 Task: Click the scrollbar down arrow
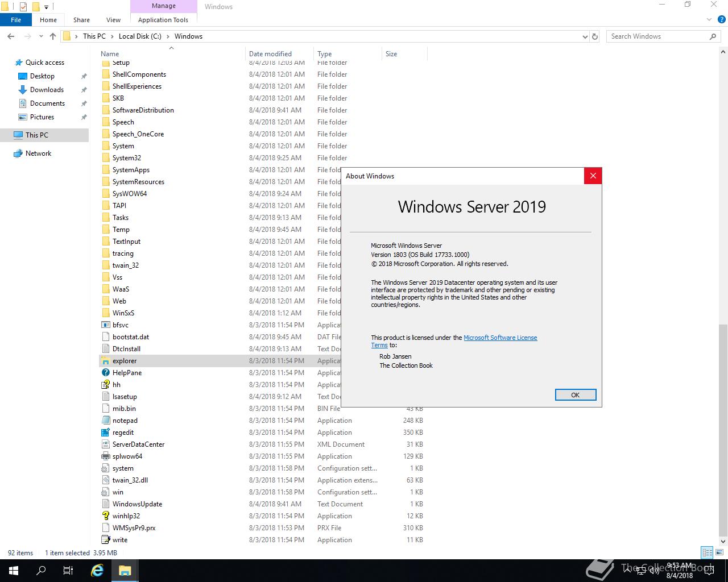click(x=723, y=541)
